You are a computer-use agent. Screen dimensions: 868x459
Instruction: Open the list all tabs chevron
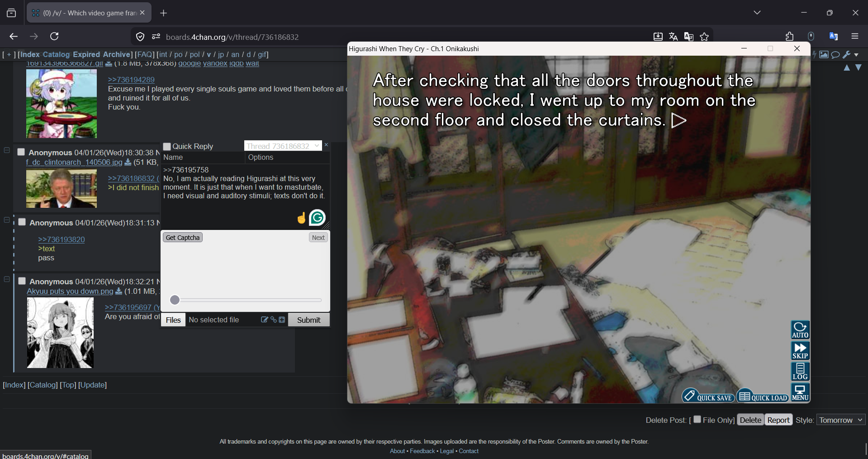pyautogui.click(x=757, y=13)
